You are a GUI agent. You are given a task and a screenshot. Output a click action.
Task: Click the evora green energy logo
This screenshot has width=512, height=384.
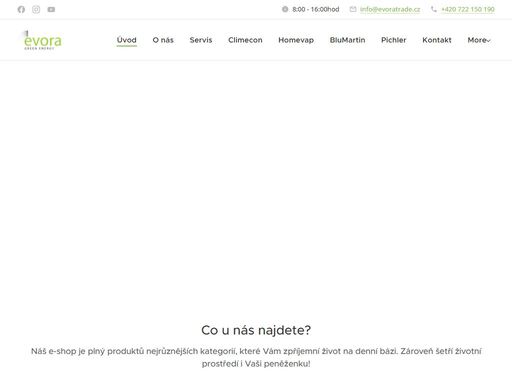pyautogui.click(x=42, y=41)
